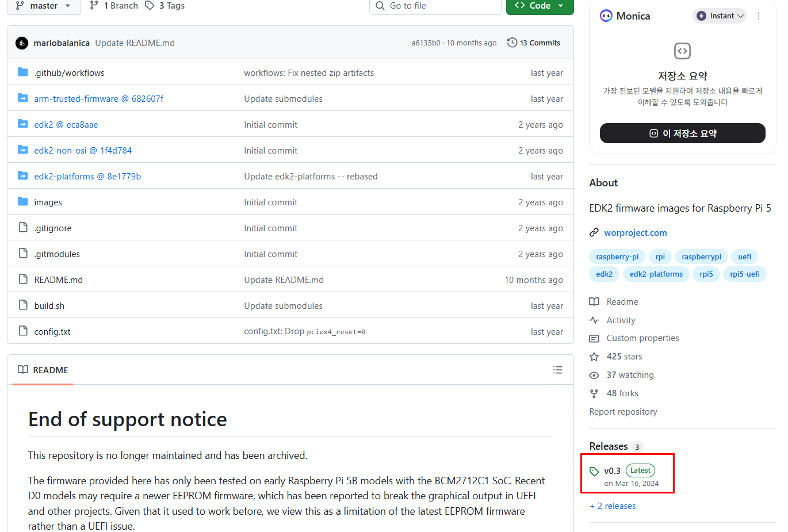Click the file icon beside .gitmodules
This screenshot has width=788, height=532.
click(23, 254)
